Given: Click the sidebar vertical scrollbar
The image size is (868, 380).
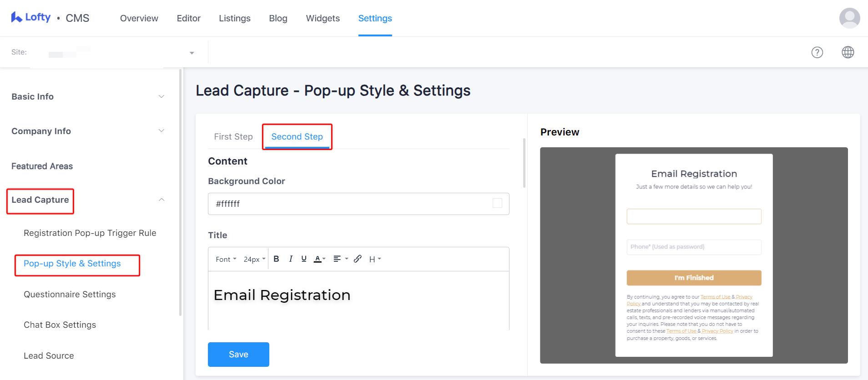Looking at the screenshot, I should pos(181,192).
